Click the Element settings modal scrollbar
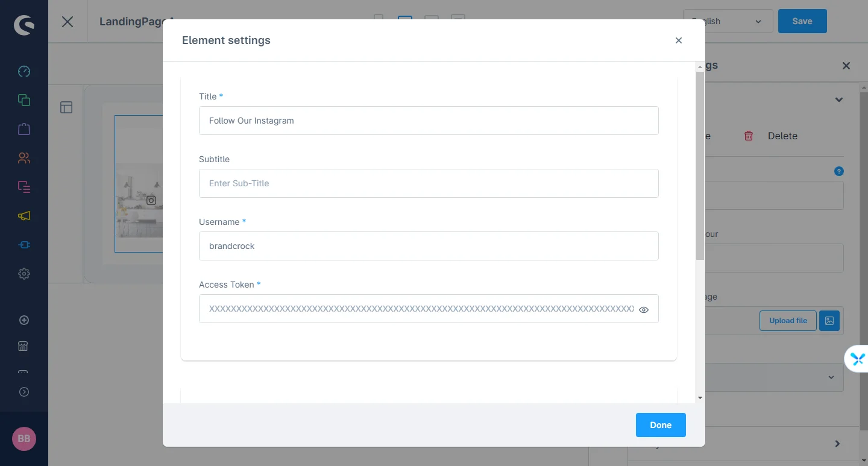Viewport: 868px width, 466px height. coord(700,166)
